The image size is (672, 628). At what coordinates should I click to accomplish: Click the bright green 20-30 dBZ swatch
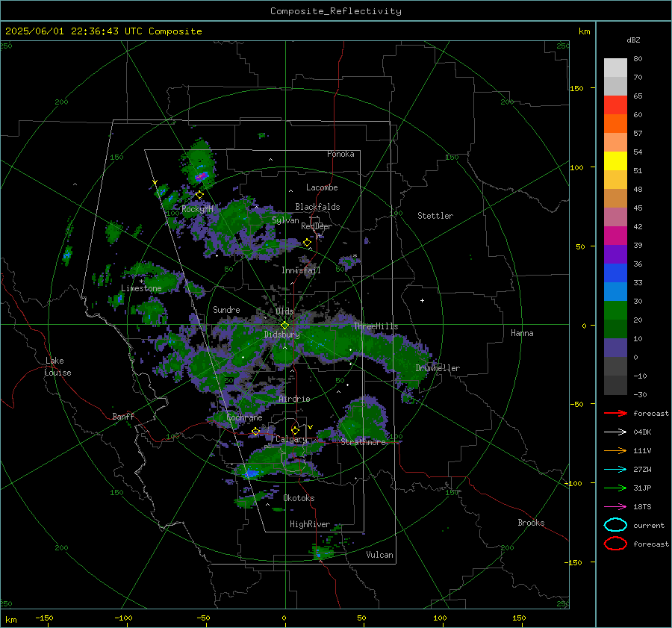pos(615,311)
